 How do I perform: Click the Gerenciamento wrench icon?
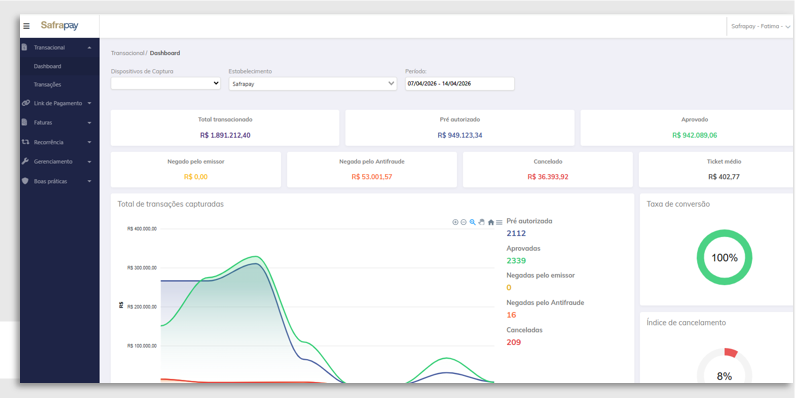tap(25, 161)
